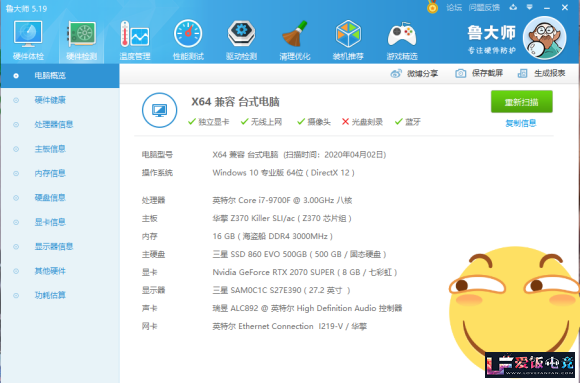The height and width of the screenshot is (383, 580).
Task: Click the 蓝牙 check indicator
Action: [408, 122]
